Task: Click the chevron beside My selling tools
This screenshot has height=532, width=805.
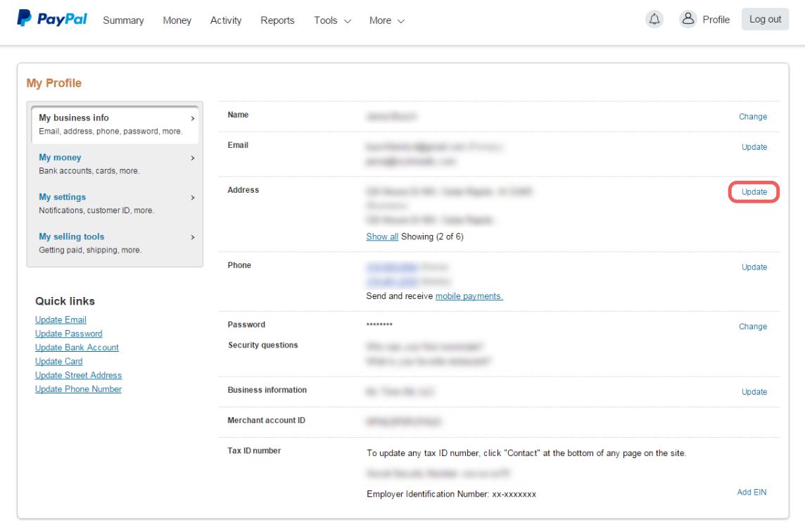Action: 193,237
